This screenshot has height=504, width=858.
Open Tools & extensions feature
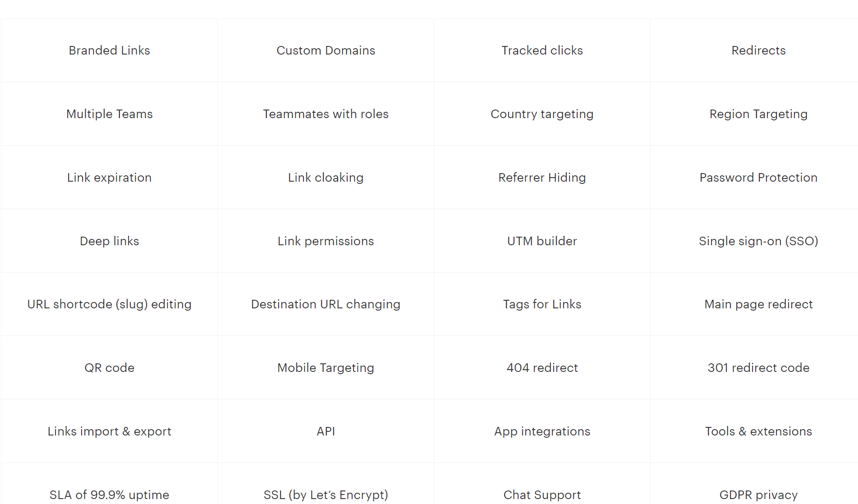[x=758, y=431]
